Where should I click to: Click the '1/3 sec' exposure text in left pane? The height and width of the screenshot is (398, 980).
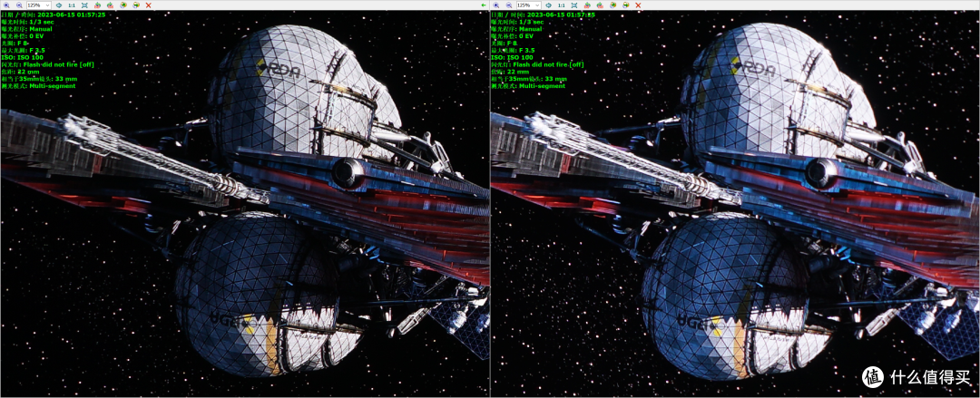tap(42, 22)
